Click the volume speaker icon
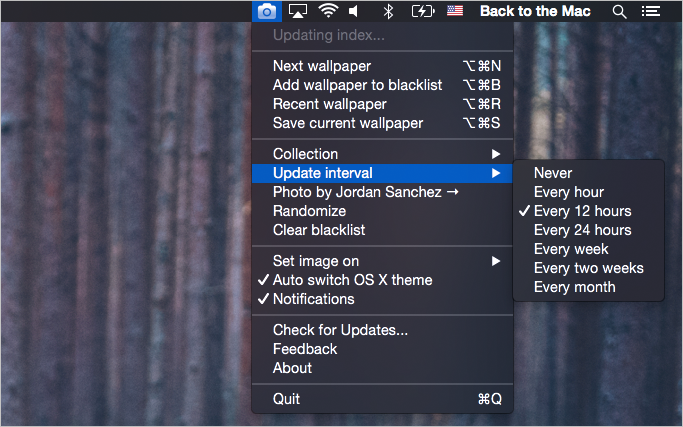This screenshot has height=427, width=683. [x=354, y=11]
